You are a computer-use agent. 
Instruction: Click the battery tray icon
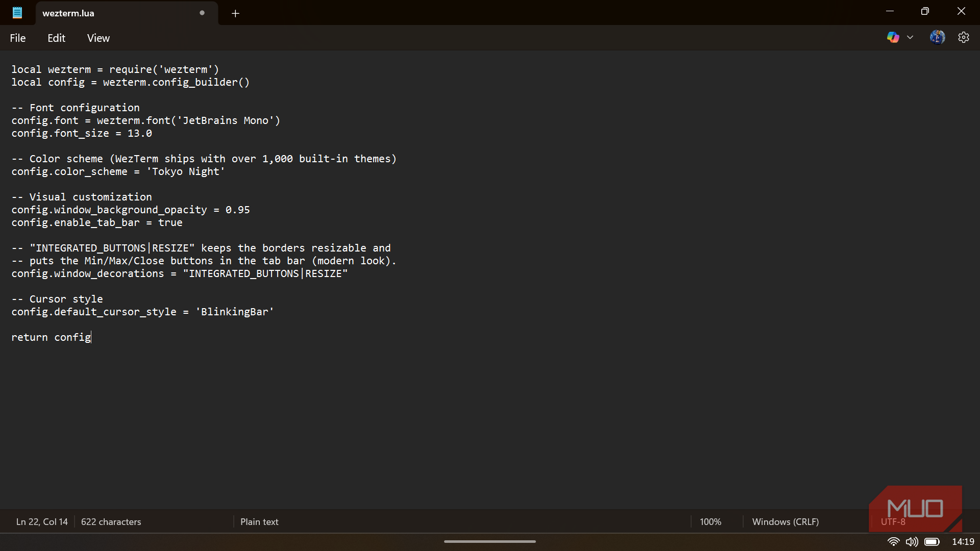pos(932,542)
